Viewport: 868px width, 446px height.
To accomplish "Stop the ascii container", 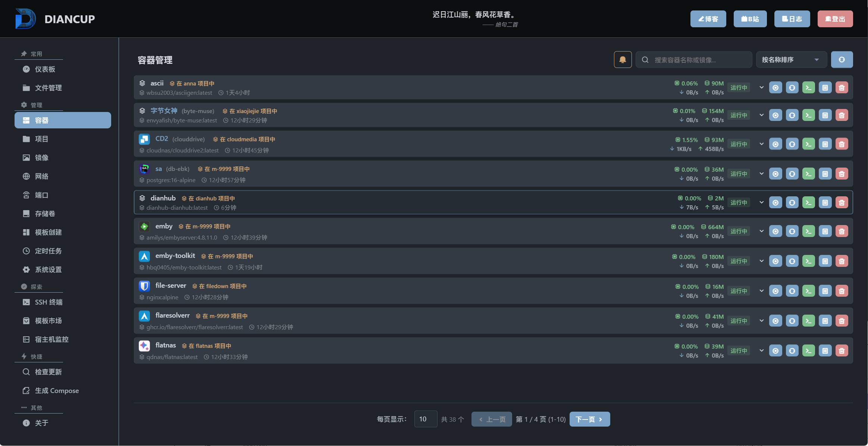I will (775, 88).
